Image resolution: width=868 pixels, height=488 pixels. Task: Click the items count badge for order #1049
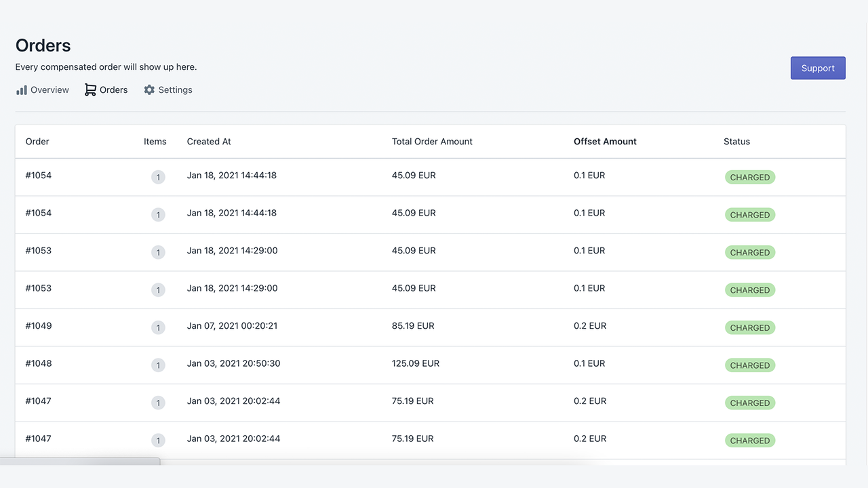[x=158, y=327]
